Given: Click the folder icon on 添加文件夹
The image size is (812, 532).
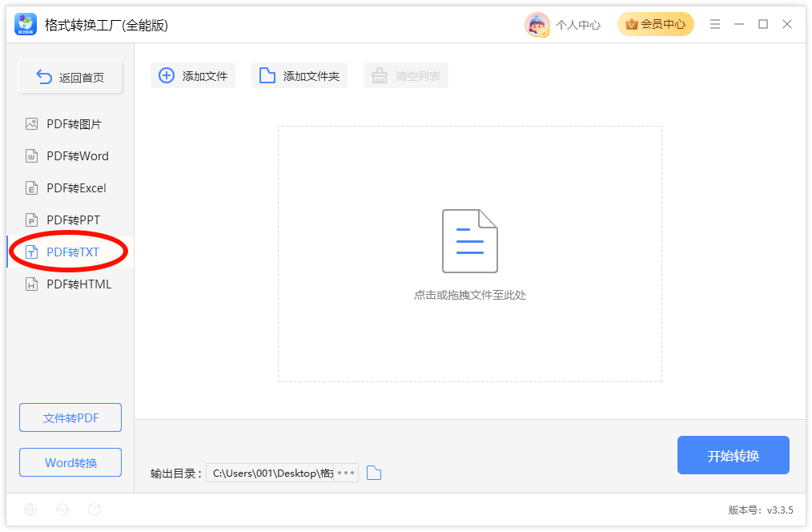Looking at the screenshot, I should [x=267, y=75].
